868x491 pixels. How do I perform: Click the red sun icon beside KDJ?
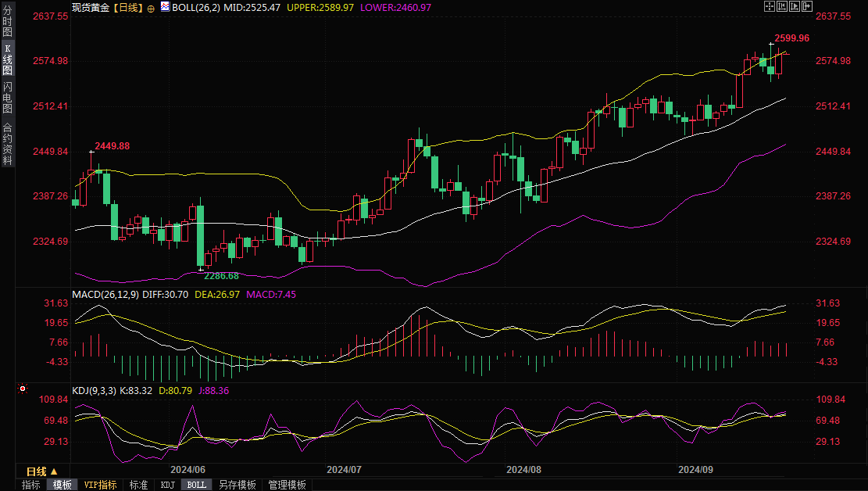click(x=23, y=389)
